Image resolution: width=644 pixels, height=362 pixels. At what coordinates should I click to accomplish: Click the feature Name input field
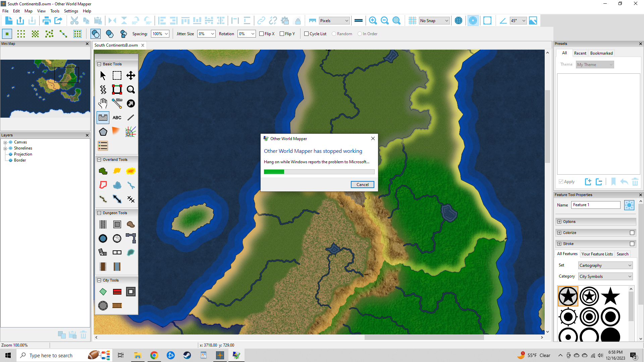(596, 205)
